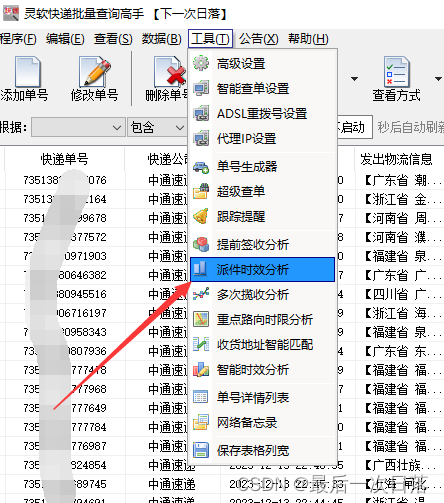Image resolution: width=444 pixels, height=503 pixels.
Task: Click the line graph icon beside 多次揽收分析
Action: 201,294
